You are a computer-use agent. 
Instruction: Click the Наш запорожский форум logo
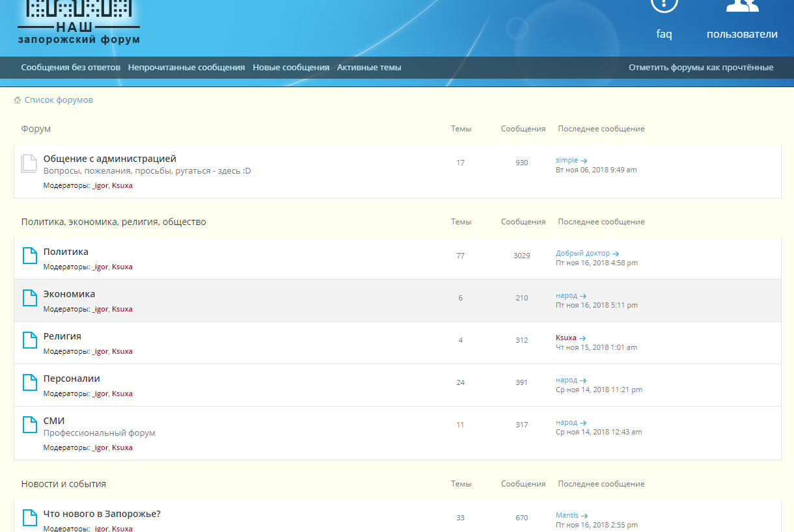pos(79,23)
